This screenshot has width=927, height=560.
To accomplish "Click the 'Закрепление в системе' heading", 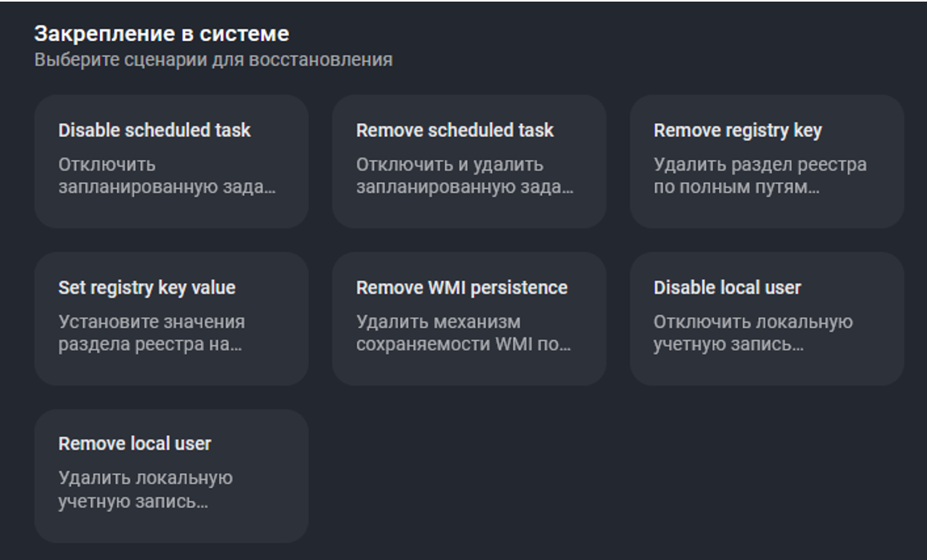I will tap(161, 34).
